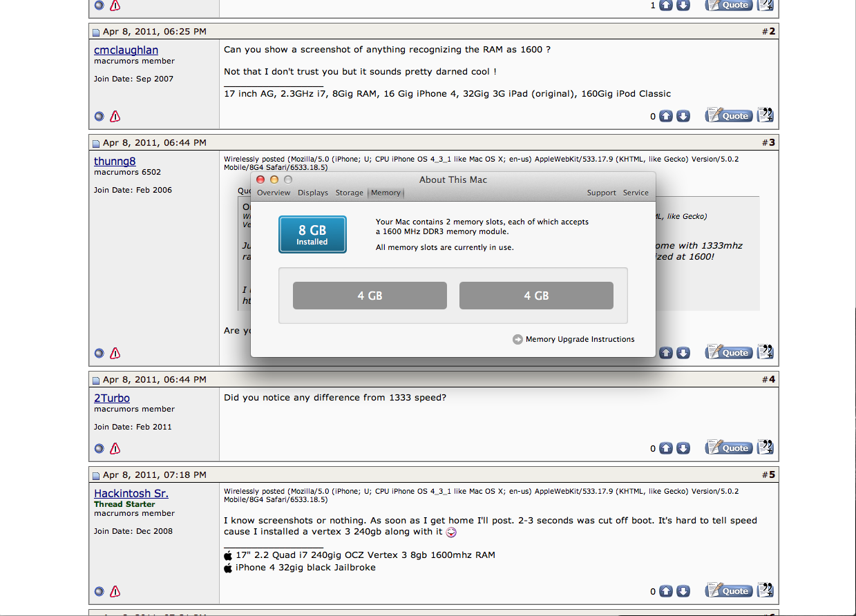Quote Hackintosh Sr.'s post #5
This screenshot has height=616, width=856.
point(728,590)
